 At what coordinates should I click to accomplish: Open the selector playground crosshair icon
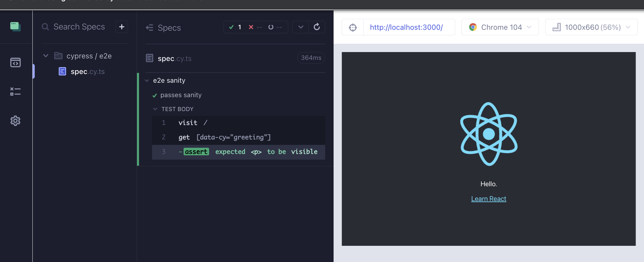tap(353, 27)
